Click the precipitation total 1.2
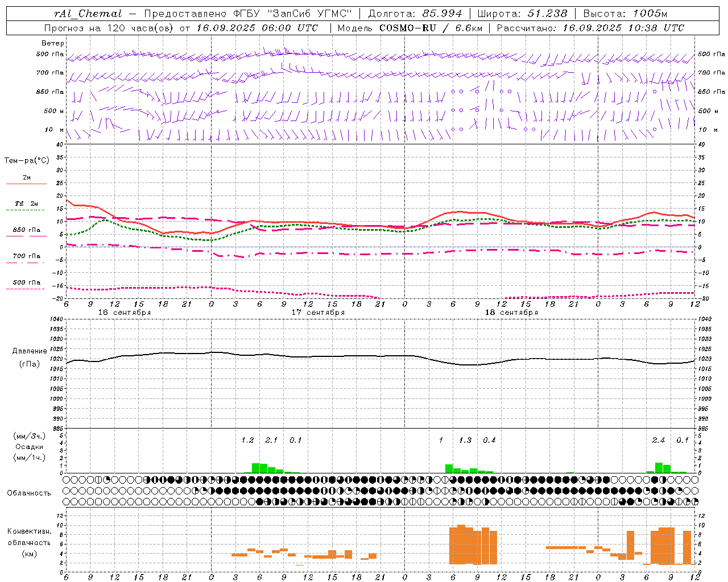This screenshot has height=582, width=728. tap(247, 440)
